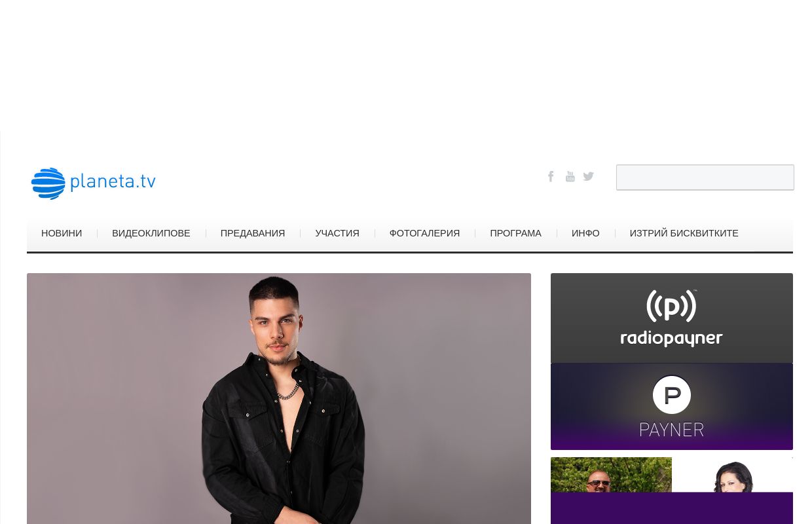This screenshot has height=524, width=812.
Task: Click the sidebar thumbnail of dark-haired woman
Action: (x=732, y=475)
